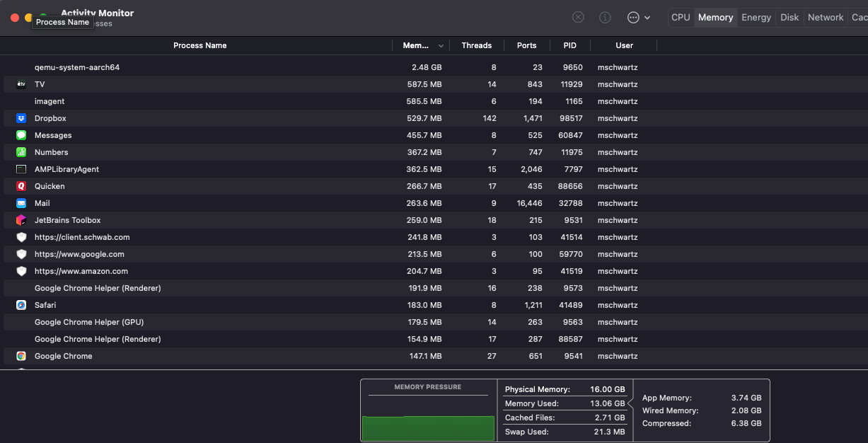The image size is (868, 443).
Task: Click PID 9650 cell
Action: tap(573, 67)
